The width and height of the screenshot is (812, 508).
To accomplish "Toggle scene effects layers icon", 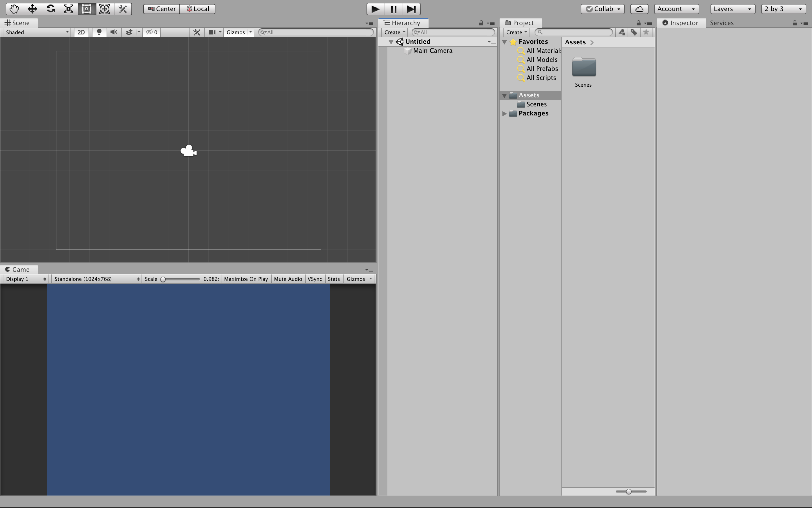I will click(129, 32).
